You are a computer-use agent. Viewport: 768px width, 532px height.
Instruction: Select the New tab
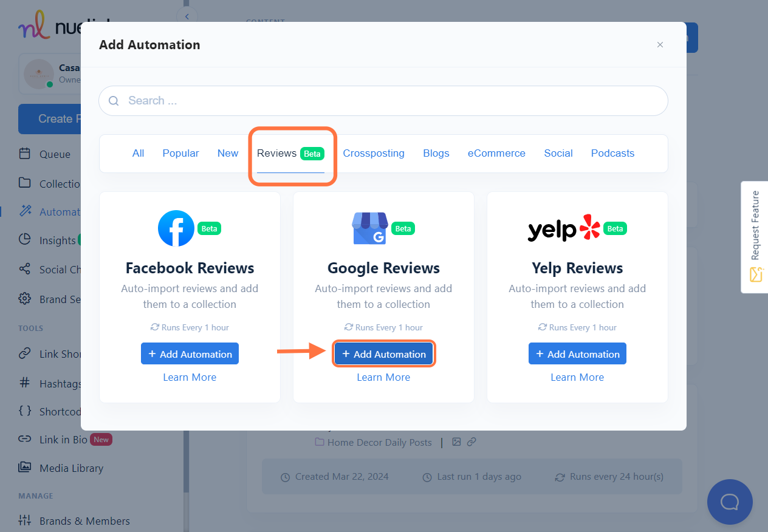point(228,153)
